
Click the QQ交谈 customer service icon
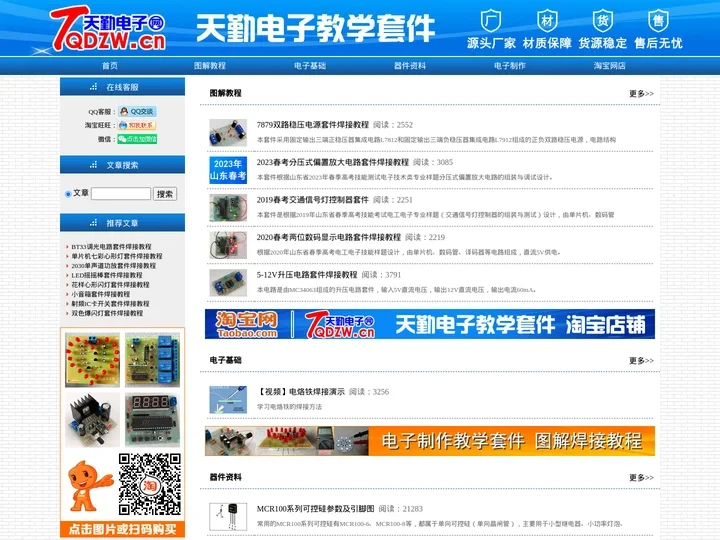tap(137, 111)
